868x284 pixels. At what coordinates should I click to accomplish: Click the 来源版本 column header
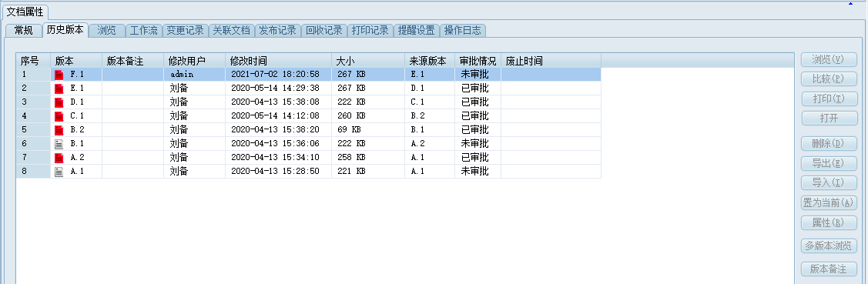(430, 60)
